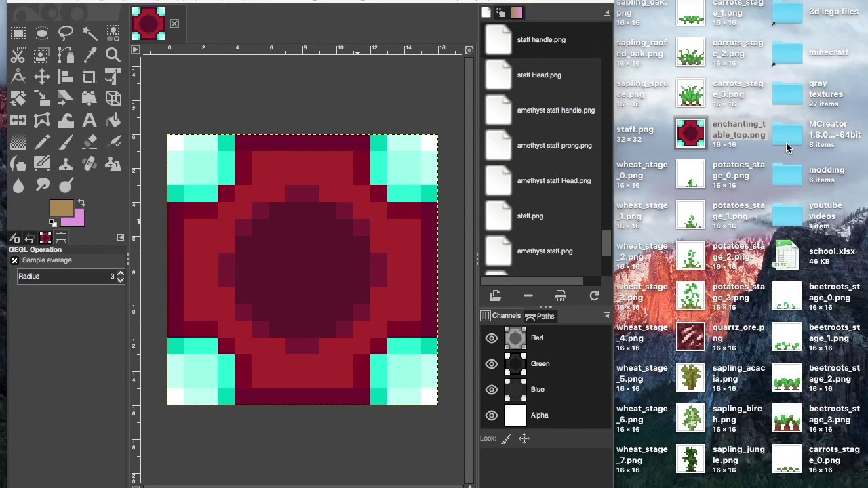Screen dimensions: 868x488
Task: Switch to Undo History tab
Action: pyautogui.click(x=29, y=238)
